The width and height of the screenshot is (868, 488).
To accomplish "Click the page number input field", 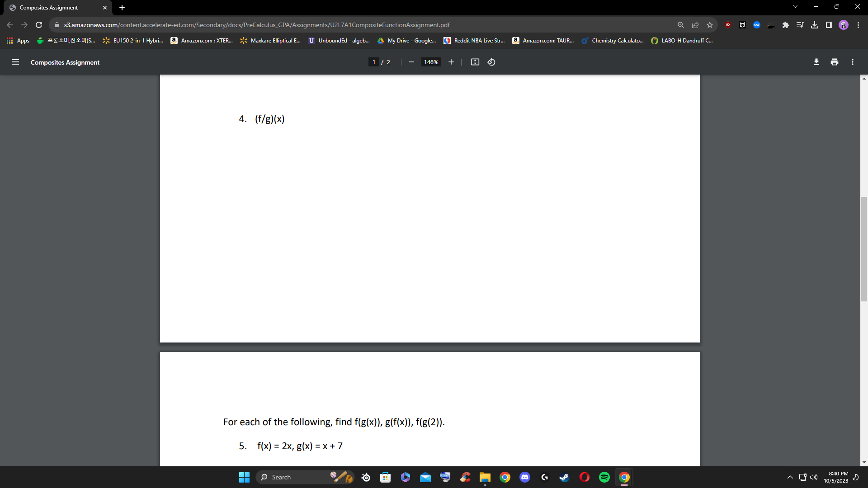I will click(374, 62).
